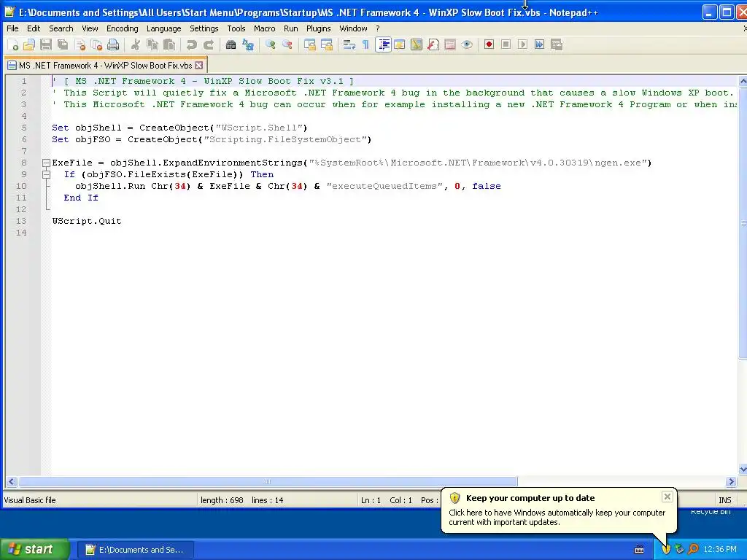Click the Open file toolbar icon

29,44
